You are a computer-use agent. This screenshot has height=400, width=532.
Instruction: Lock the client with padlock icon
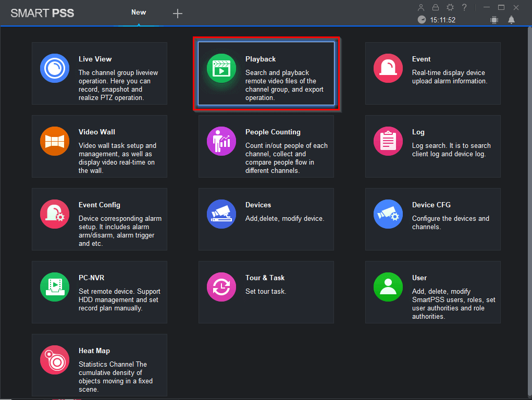[436, 7]
